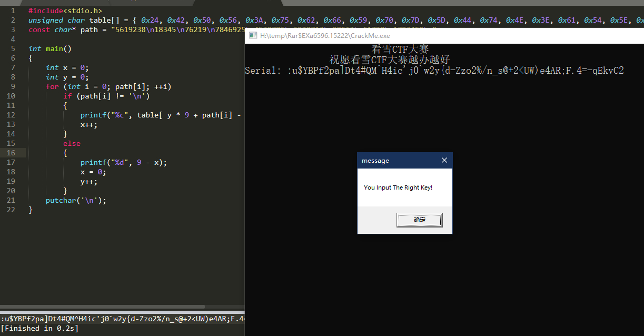Click the editor horizontal scrollbar thumb
The width and height of the screenshot is (644, 336).
[102, 306]
